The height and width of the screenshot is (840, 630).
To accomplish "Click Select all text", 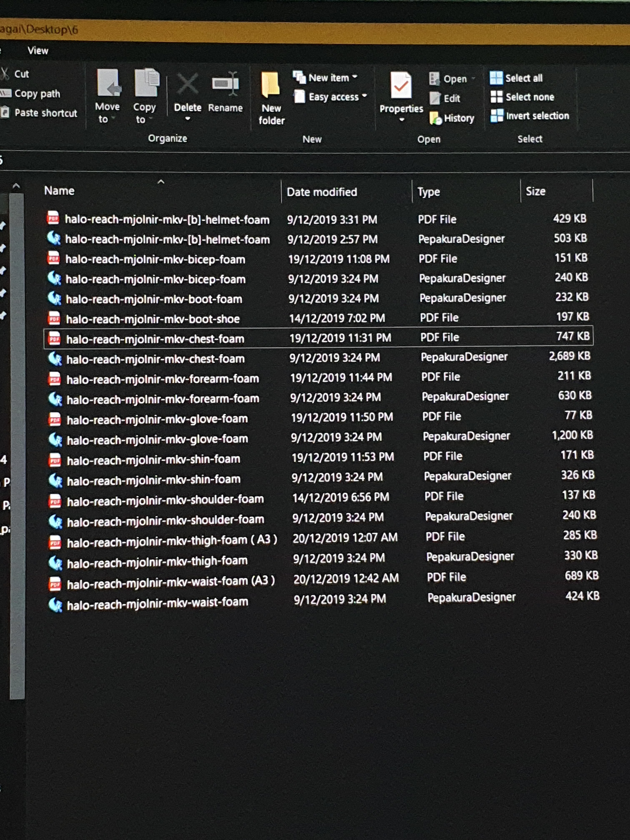I will click(524, 78).
